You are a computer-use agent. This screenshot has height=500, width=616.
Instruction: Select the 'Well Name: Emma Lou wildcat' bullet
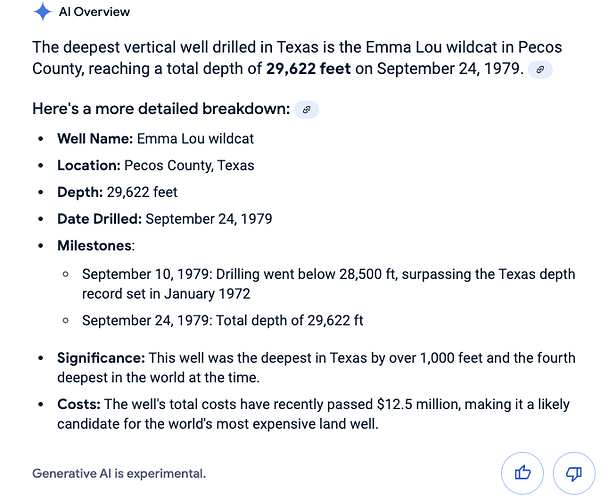tap(156, 139)
